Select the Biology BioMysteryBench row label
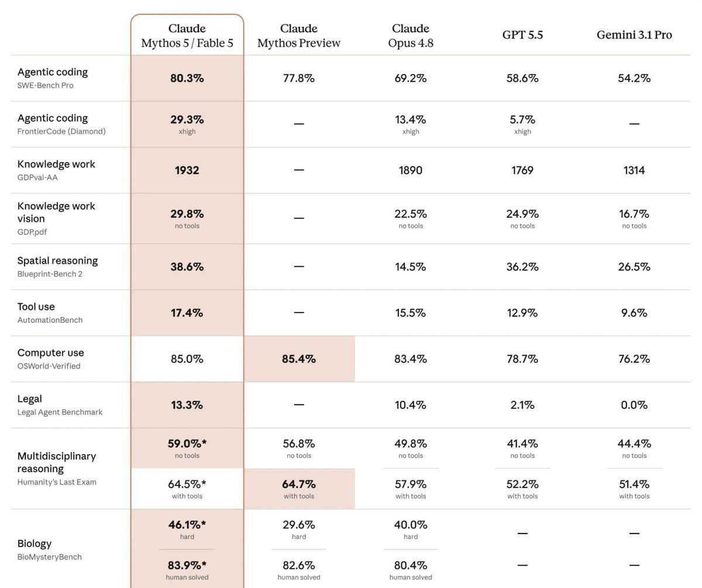 tap(49, 550)
